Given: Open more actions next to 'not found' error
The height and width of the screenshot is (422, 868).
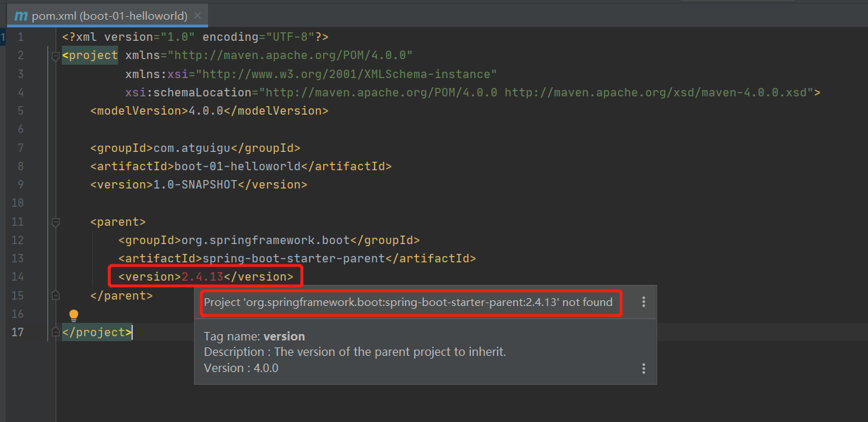Looking at the screenshot, I should tap(643, 302).
